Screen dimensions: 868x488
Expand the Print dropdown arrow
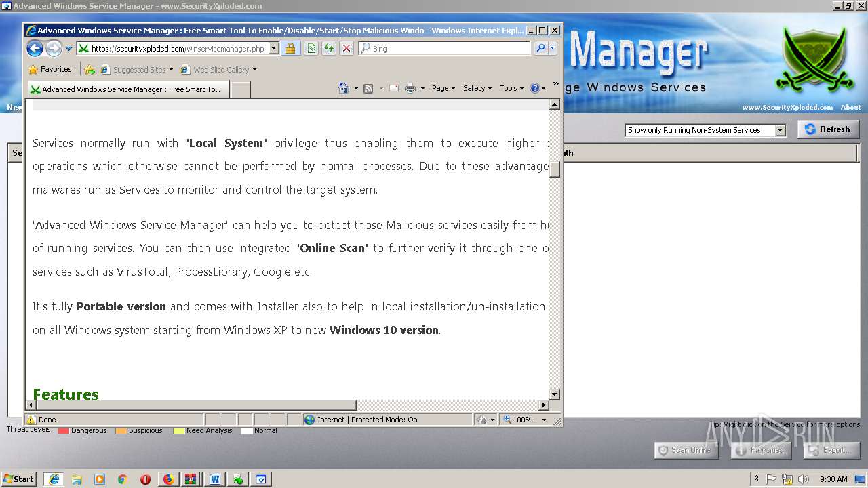point(422,88)
